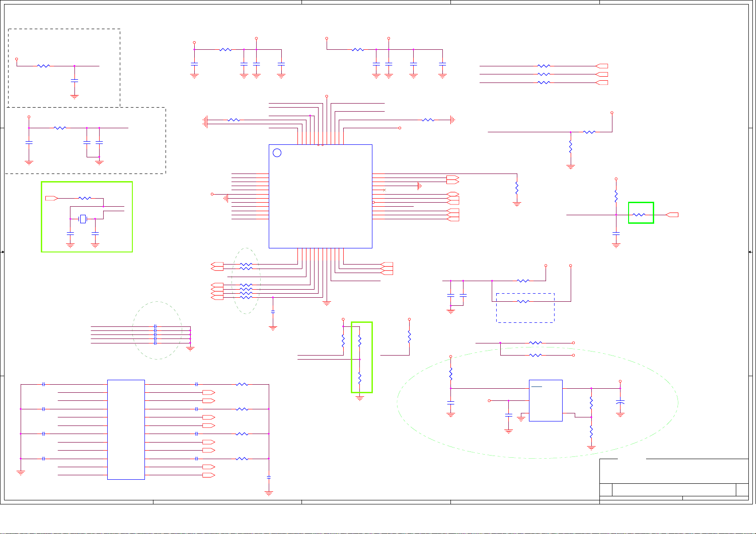Select the capacitor array inside the green dashed ellipse
This screenshot has height=534, width=756.
155,335
